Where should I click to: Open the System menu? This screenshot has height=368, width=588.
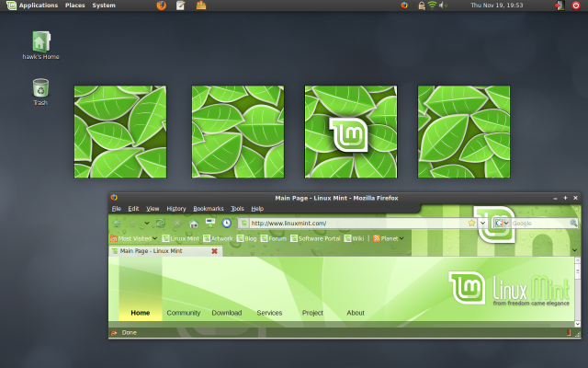104,6
